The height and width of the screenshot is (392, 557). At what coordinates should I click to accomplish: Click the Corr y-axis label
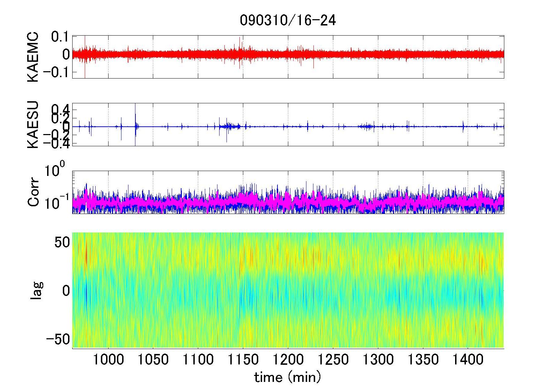pos(33,192)
